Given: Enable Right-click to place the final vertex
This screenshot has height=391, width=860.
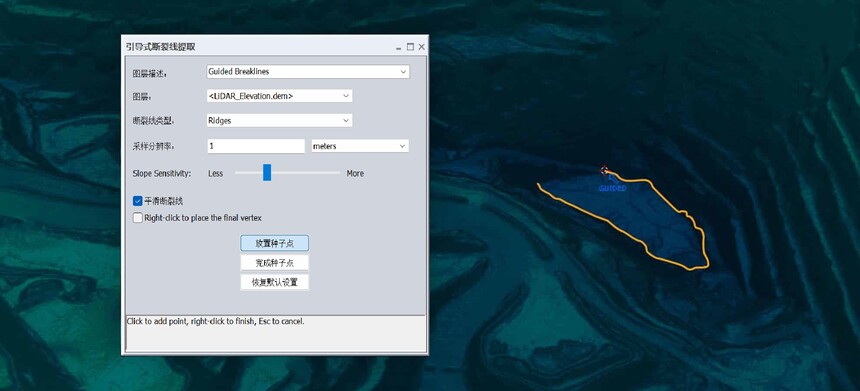Looking at the screenshot, I should click(x=138, y=218).
